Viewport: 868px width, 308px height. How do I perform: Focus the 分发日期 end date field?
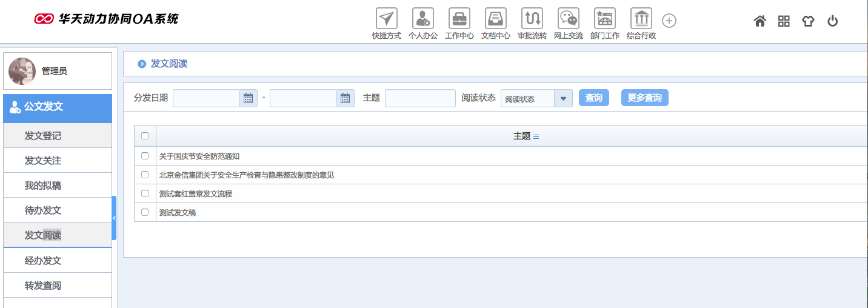coord(304,98)
